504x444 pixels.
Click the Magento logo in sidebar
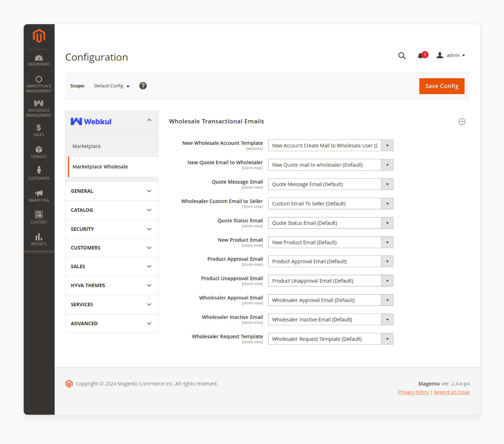pyautogui.click(x=39, y=36)
